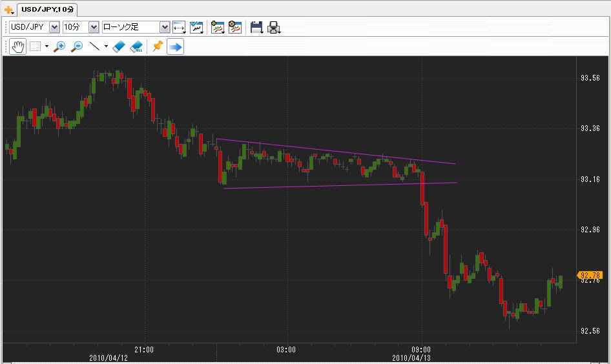611x364 pixels.
Task: Click the zoom out magnifier
Action: pyautogui.click(x=77, y=46)
